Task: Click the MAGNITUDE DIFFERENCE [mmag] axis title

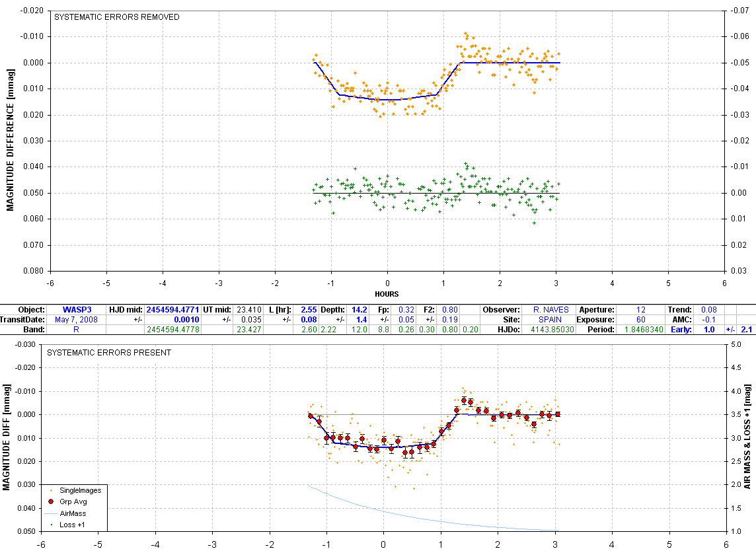Action: (10, 141)
